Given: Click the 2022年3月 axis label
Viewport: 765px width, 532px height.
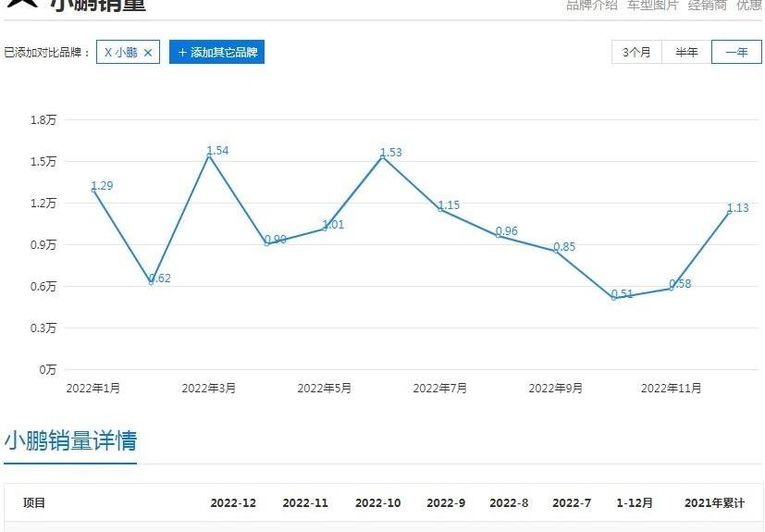Looking at the screenshot, I should tap(209, 388).
